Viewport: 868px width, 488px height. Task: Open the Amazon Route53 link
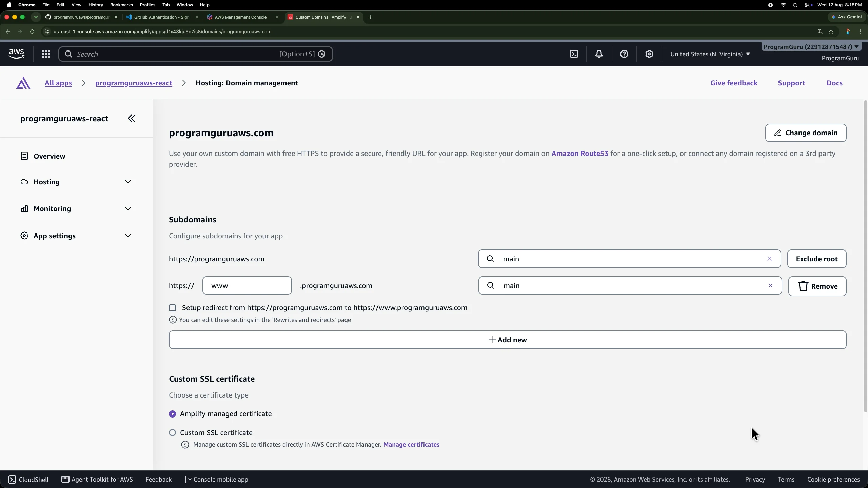(580, 154)
